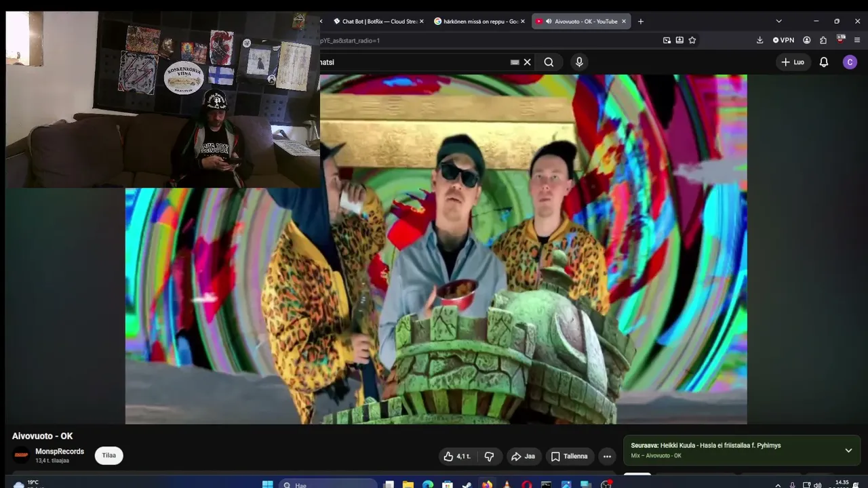The width and height of the screenshot is (868, 488).
Task: Click the video title Aivovuoto - OK
Action: [42, 436]
